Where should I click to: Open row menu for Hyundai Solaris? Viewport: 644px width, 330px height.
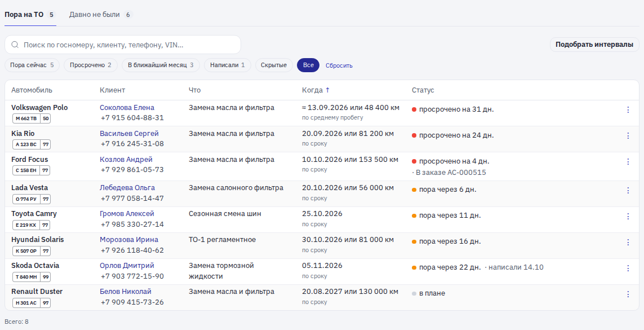coord(628,242)
